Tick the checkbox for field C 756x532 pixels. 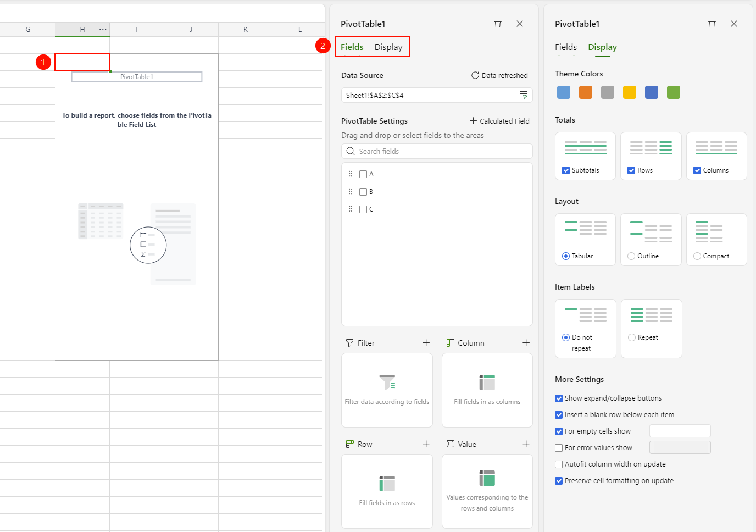pyautogui.click(x=363, y=209)
